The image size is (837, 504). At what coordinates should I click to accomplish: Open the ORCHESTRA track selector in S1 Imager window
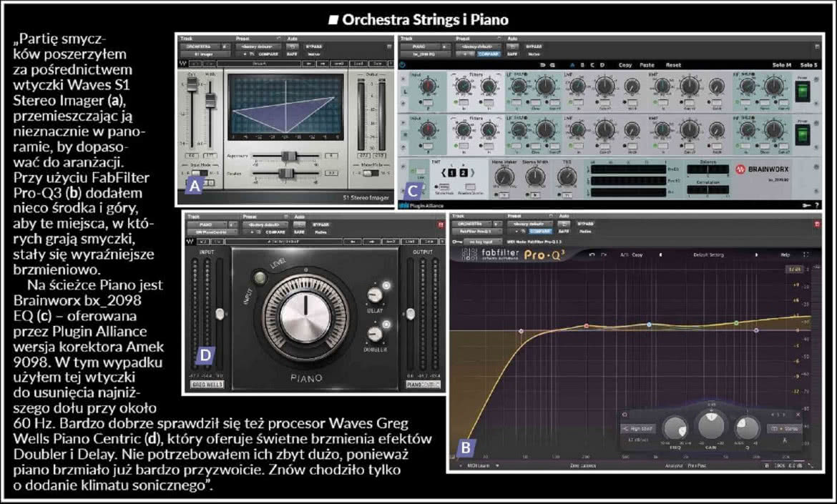pyautogui.click(x=201, y=46)
